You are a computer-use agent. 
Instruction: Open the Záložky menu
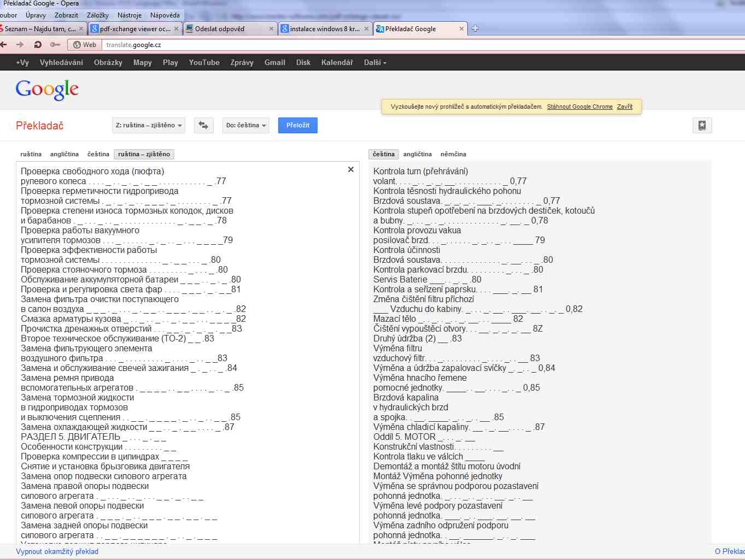pyautogui.click(x=98, y=15)
